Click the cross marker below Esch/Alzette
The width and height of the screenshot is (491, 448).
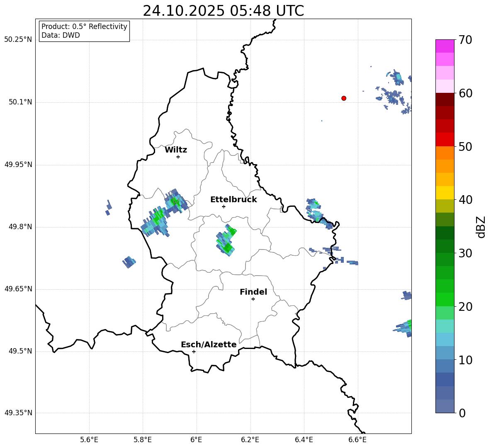[x=194, y=351]
